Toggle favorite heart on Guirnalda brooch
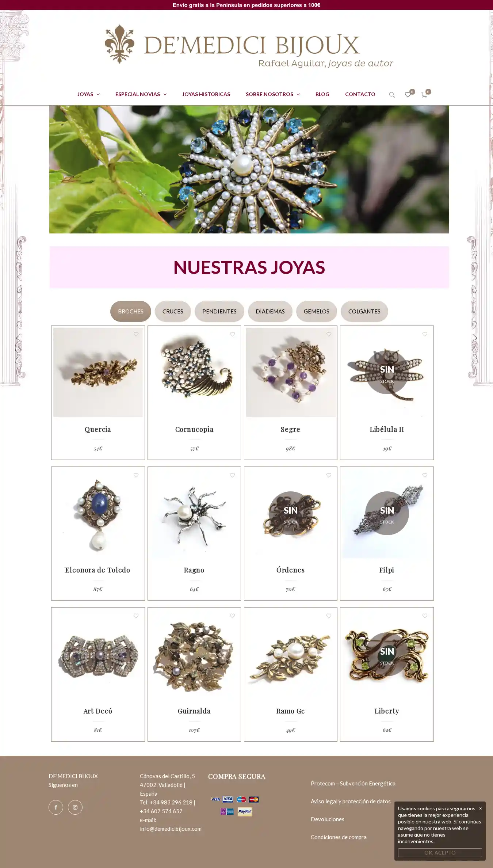493x868 pixels. tap(232, 616)
